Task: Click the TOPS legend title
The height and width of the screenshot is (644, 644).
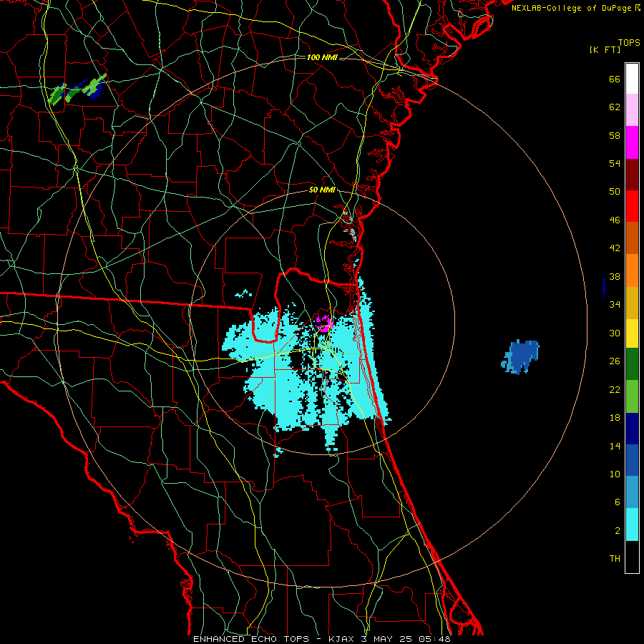Action: (x=629, y=43)
